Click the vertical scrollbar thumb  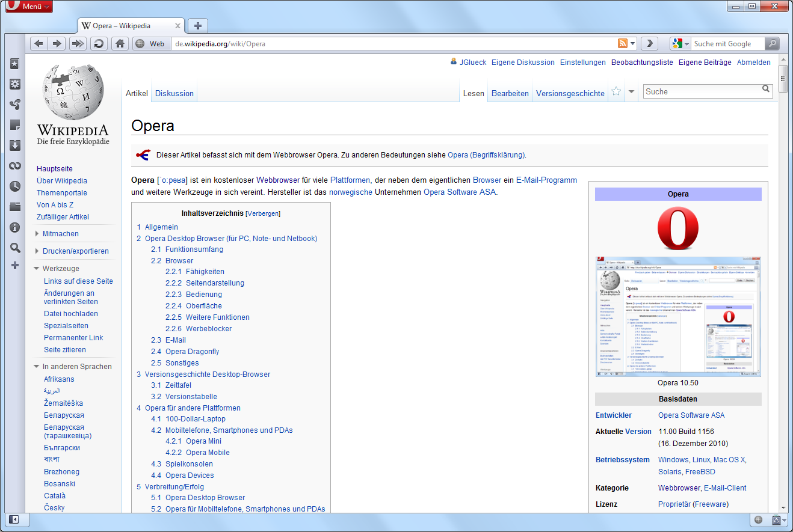pos(783,79)
